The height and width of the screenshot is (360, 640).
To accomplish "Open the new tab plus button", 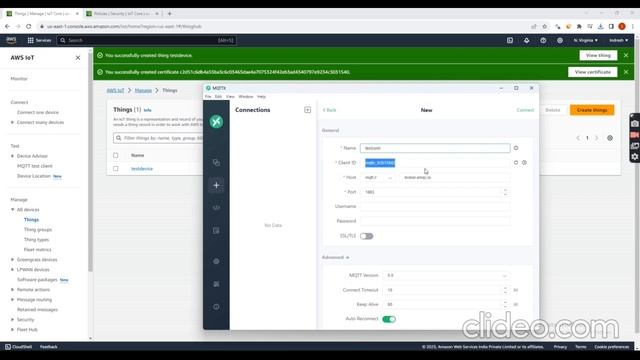I will pos(169,13).
